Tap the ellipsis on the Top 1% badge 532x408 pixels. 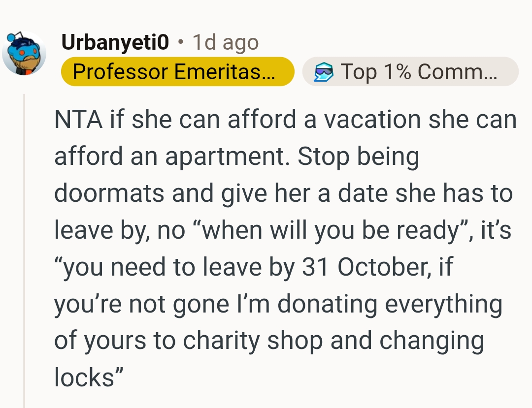click(x=491, y=74)
